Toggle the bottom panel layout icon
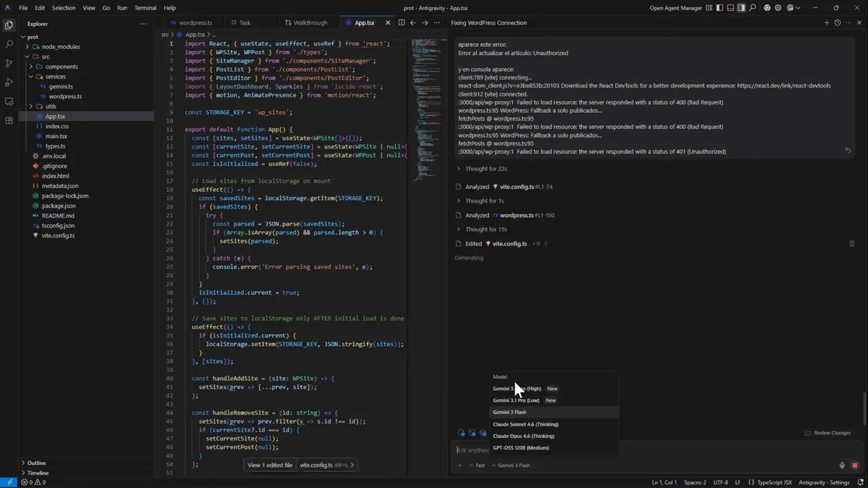This screenshot has width=868, height=488. point(730,7)
